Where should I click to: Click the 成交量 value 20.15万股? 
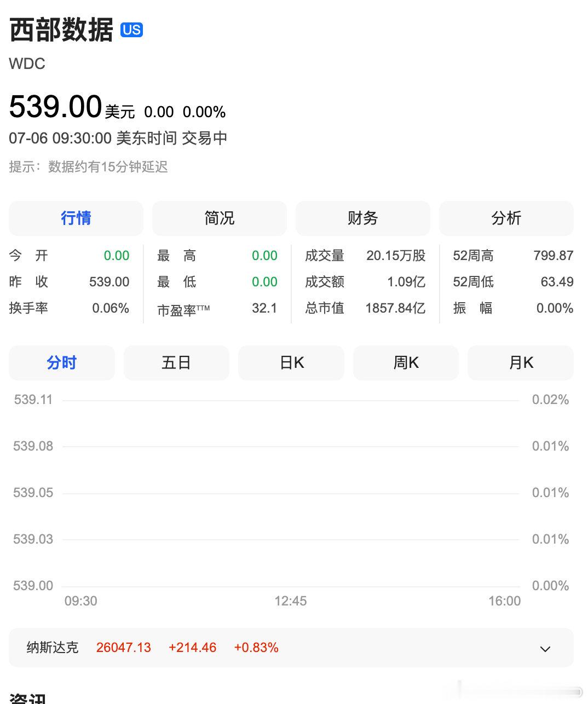396,256
